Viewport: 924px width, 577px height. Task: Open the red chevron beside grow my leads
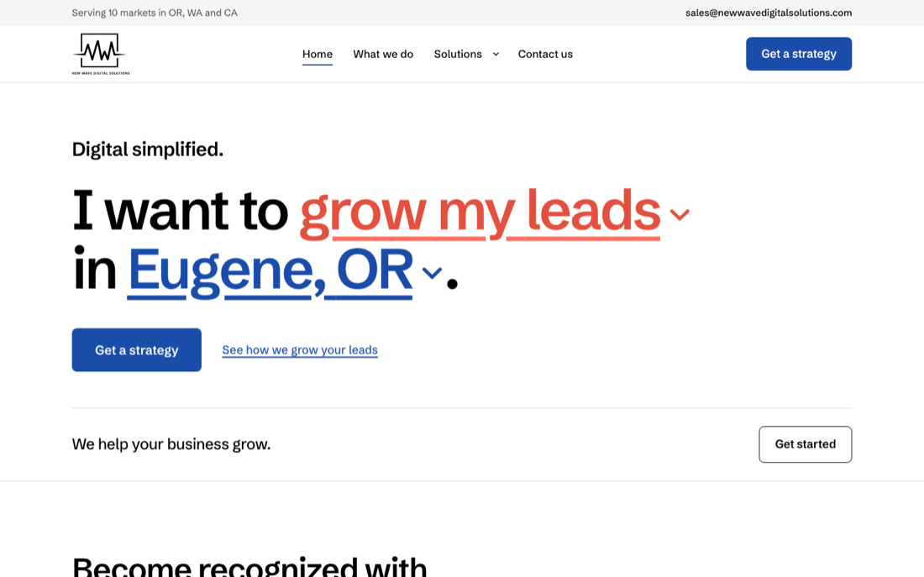(680, 214)
